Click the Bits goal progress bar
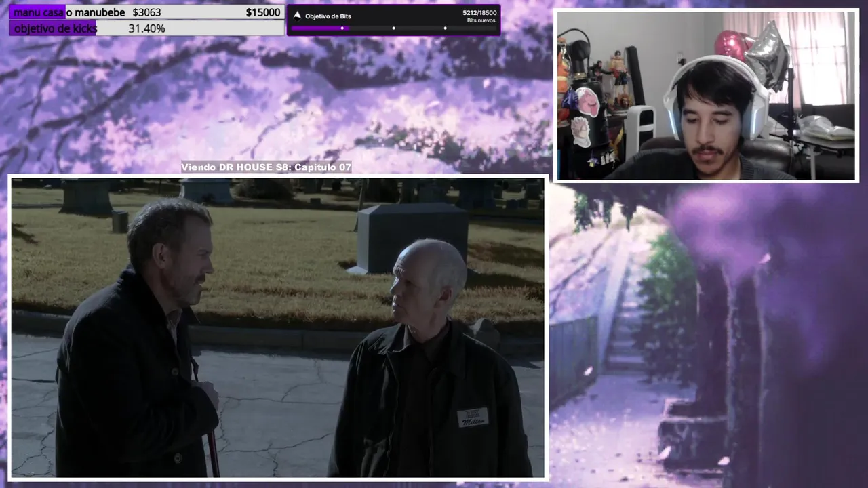This screenshot has height=488, width=868. coord(393,28)
